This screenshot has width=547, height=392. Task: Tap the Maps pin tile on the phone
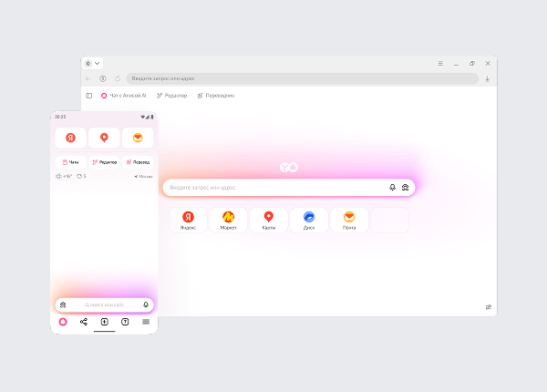104,138
